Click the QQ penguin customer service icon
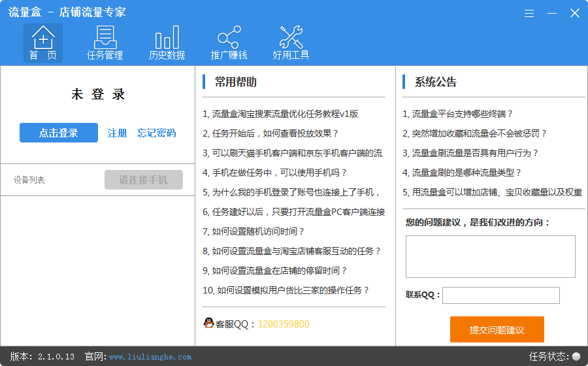The width and height of the screenshot is (588, 366). [x=208, y=324]
